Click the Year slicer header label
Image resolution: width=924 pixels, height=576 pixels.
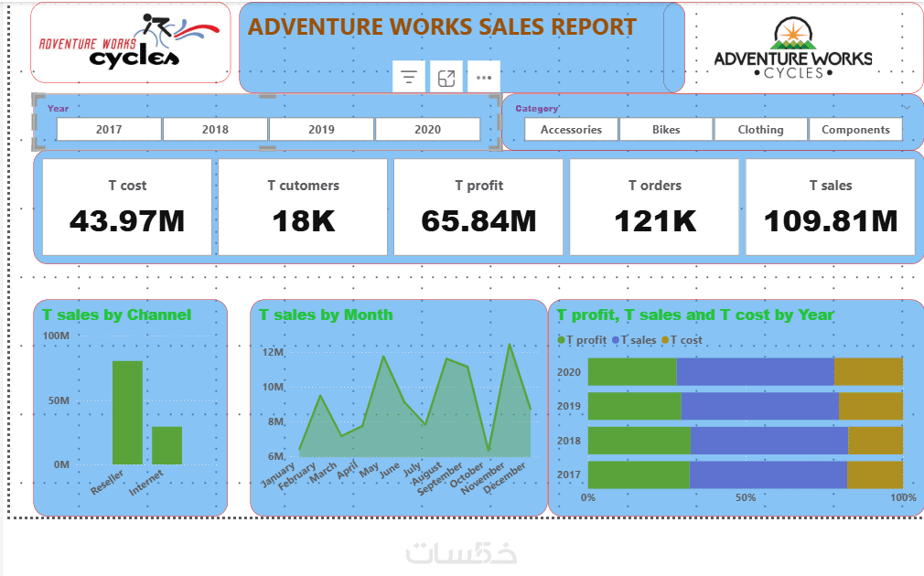coord(58,109)
